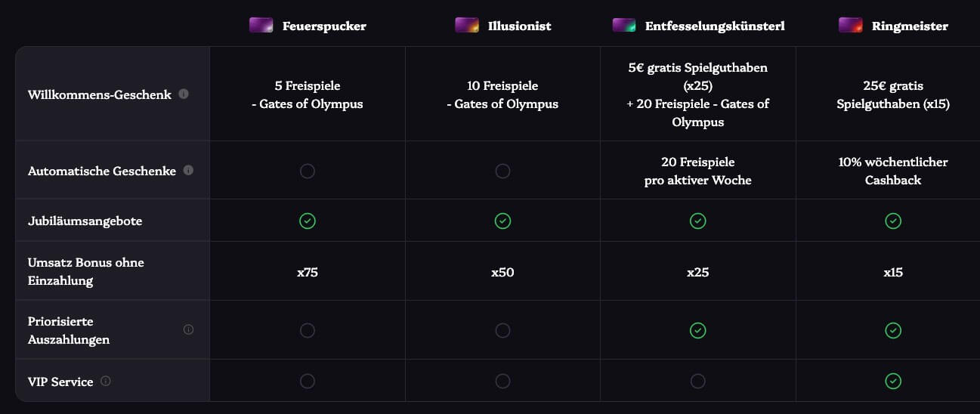Click Ringmeister VIP Service green checkmark

[x=893, y=381]
